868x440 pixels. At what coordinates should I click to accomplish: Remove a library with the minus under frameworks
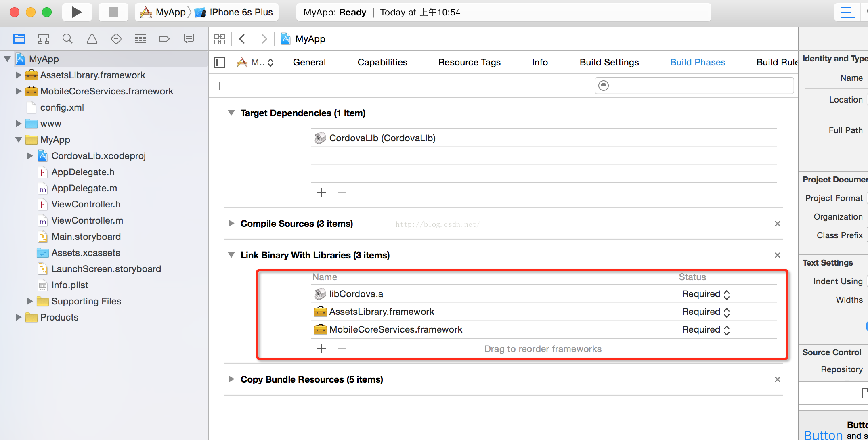(342, 348)
